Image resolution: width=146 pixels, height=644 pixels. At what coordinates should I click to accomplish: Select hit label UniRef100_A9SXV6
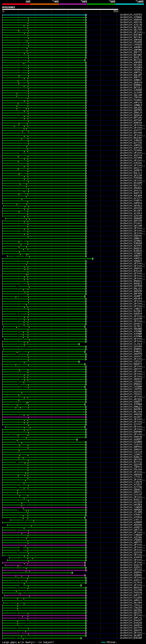pos(131,22)
